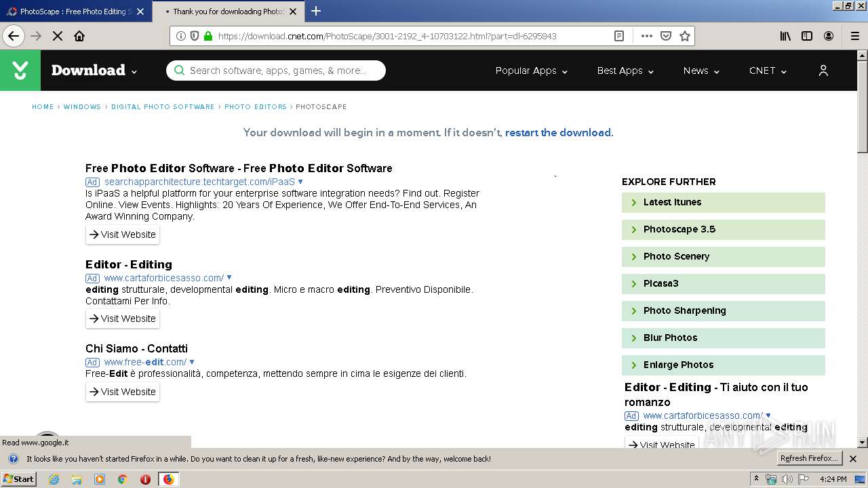The height and width of the screenshot is (488, 868).
Task: Show hidden system tray icons arrow
Action: click(757, 479)
